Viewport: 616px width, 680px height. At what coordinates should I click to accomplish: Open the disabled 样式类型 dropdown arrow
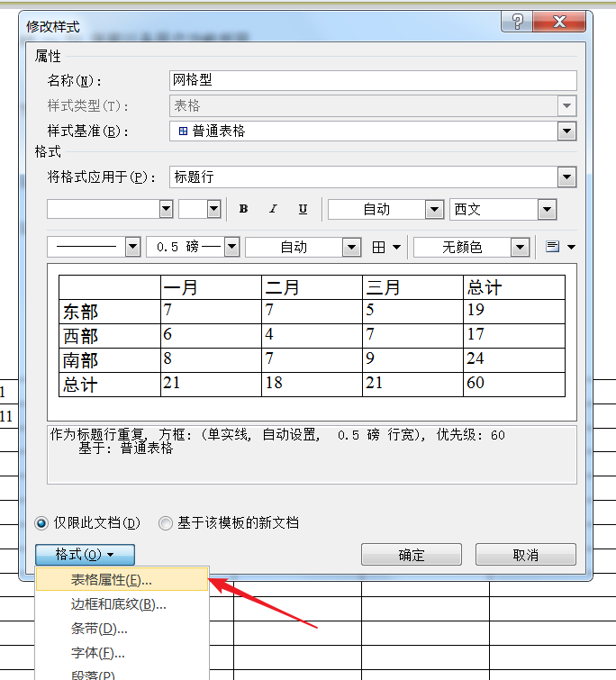566,105
